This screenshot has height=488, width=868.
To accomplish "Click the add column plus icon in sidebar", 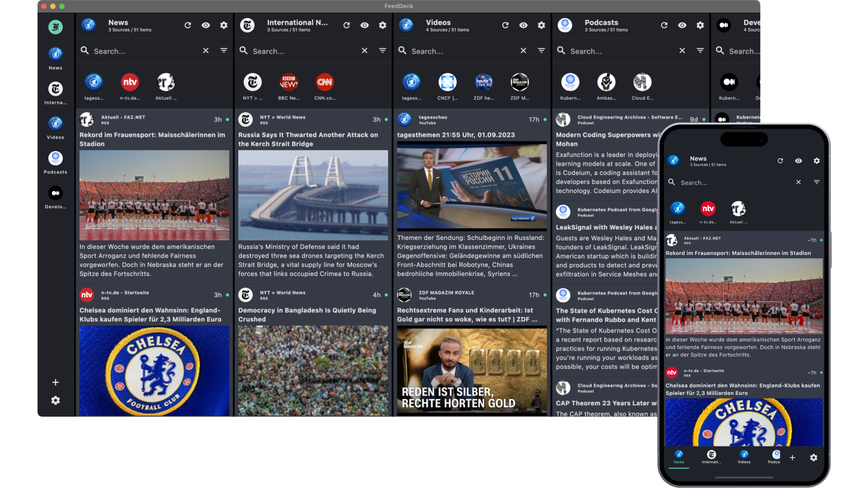I will click(x=56, y=382).
